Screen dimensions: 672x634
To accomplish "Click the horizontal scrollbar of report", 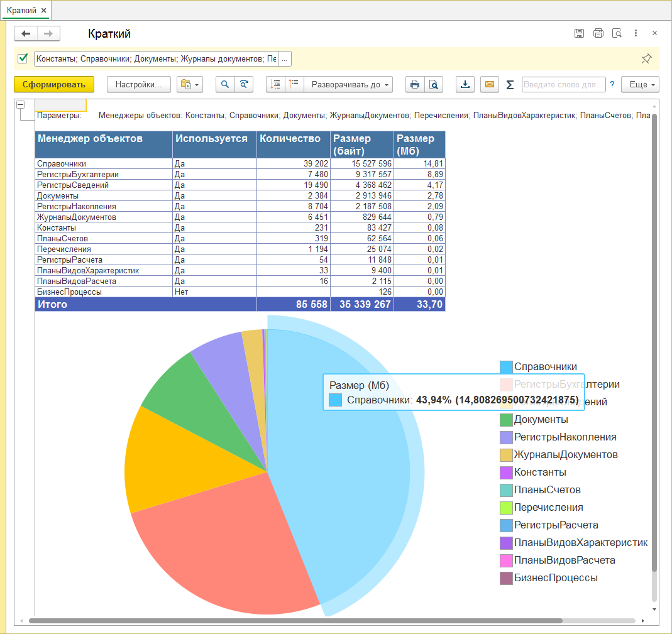I will 295,621.
